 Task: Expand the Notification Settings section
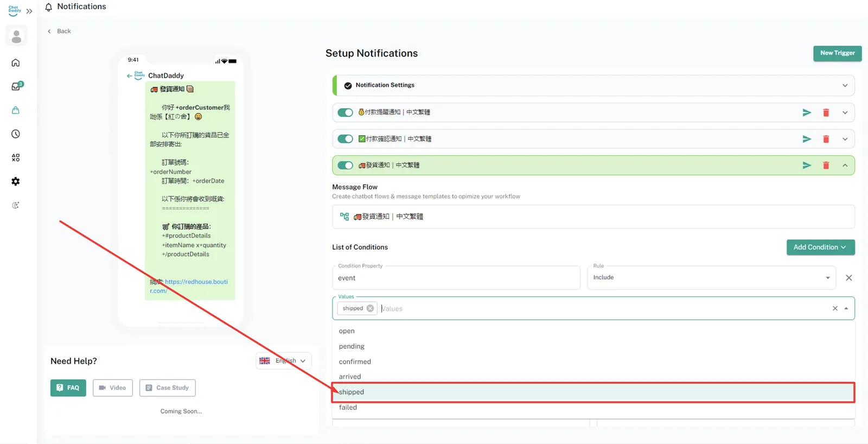point(845,85)
